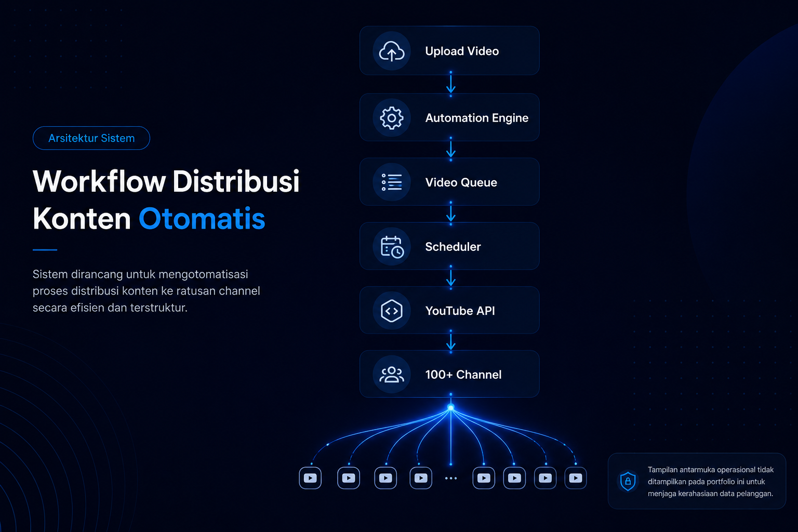Select the Scheduler label

[453, 247]
